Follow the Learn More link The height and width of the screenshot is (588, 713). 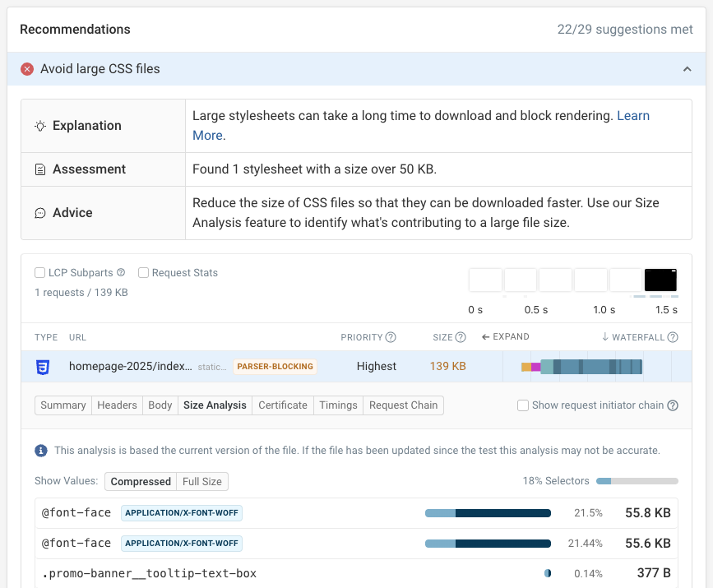pyautogui.click(x=632, y=116)
